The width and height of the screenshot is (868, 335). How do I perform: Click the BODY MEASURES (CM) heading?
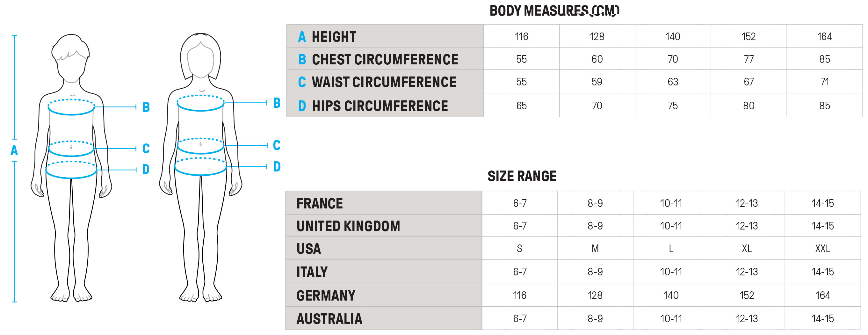(x=554, y=11)
